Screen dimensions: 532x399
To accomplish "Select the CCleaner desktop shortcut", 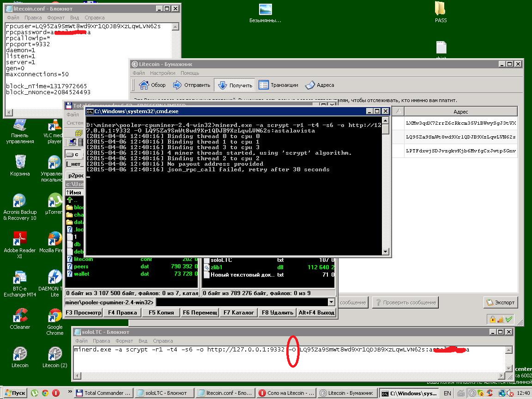I will [20, 319].
